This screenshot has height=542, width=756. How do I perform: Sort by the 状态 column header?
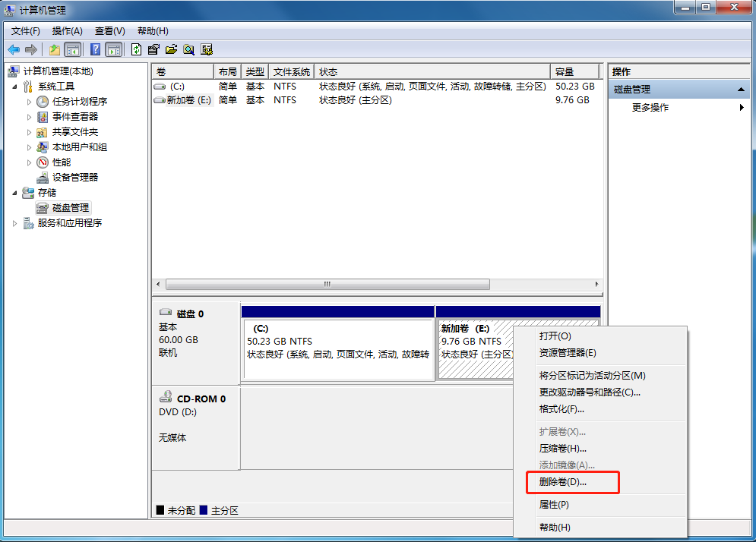(x=432, y=72)
